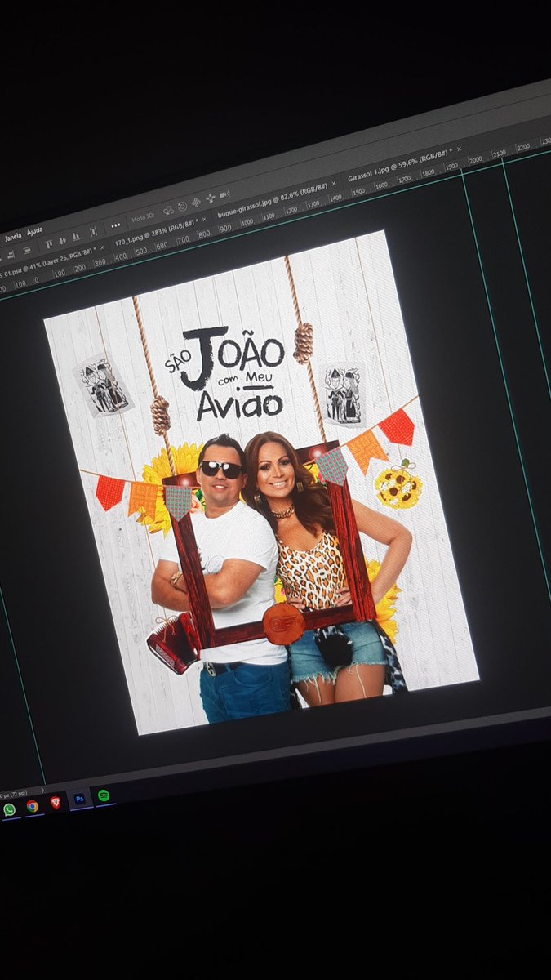Open WhatsApp from the taskbar
The height and width of the screenshot is (980, 551).
tap(9, 809)
